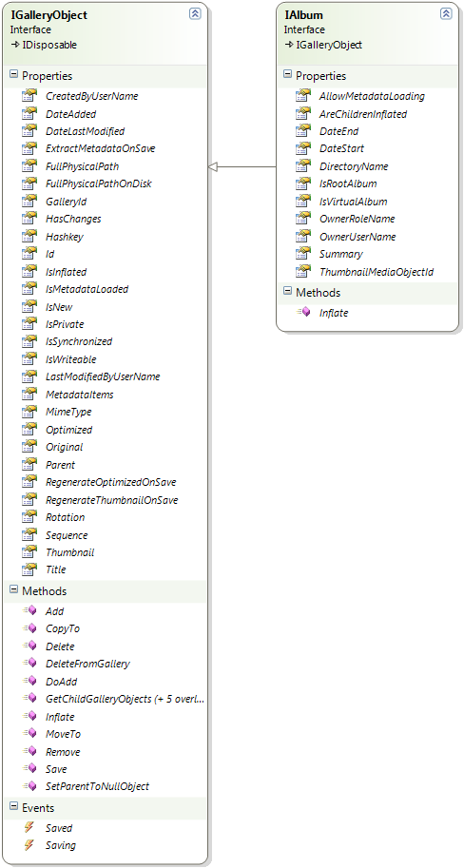Image resolution: width=464 pixels, height=868 pixels.
Task: Select the RegenerateThumbnailOnSave property text
Action: [x=112, y=500]
